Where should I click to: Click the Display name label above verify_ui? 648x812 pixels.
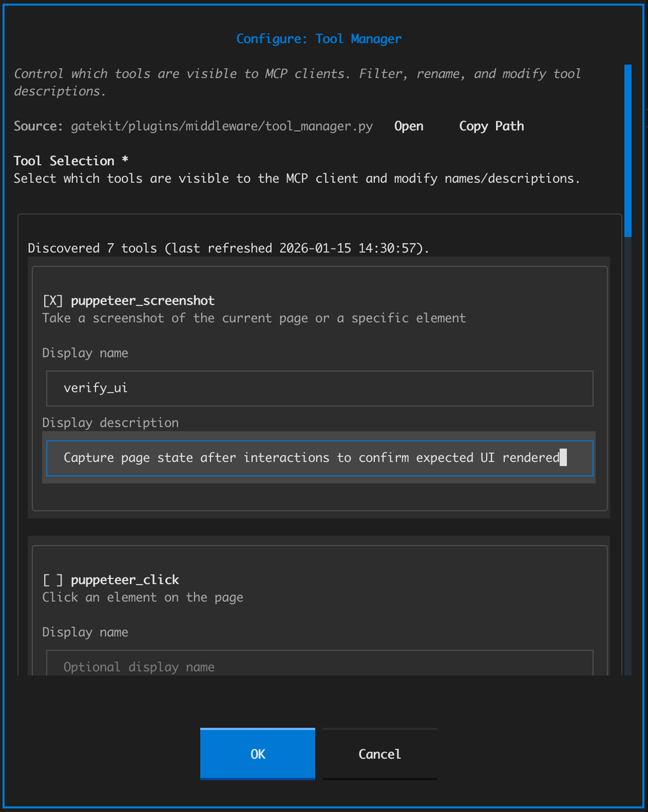coord(85,353)
